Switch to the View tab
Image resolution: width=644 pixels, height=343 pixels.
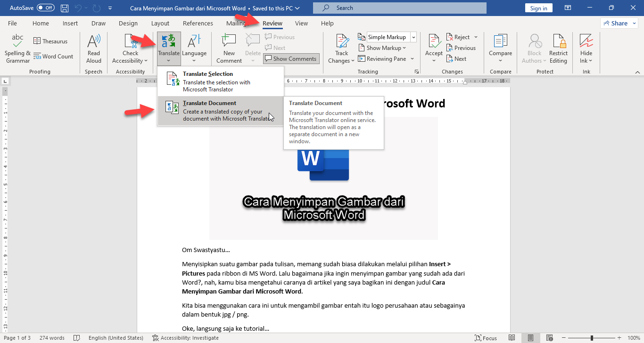click(301, 23)
